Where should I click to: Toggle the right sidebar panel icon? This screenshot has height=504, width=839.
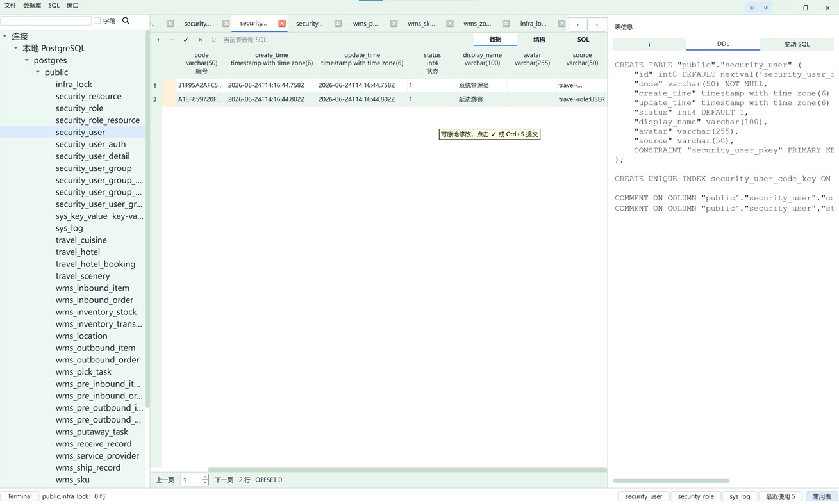[765, 8]
